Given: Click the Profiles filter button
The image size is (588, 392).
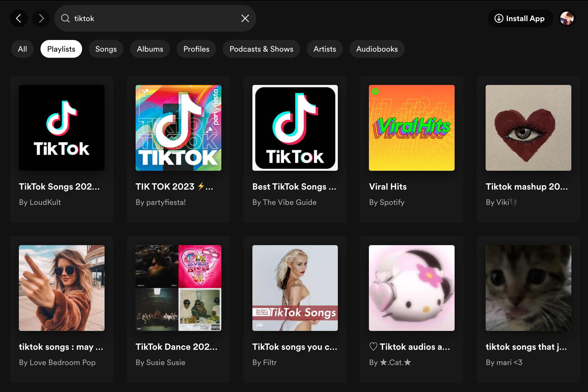Looking at the screenshot, I should tap(196, 49).
